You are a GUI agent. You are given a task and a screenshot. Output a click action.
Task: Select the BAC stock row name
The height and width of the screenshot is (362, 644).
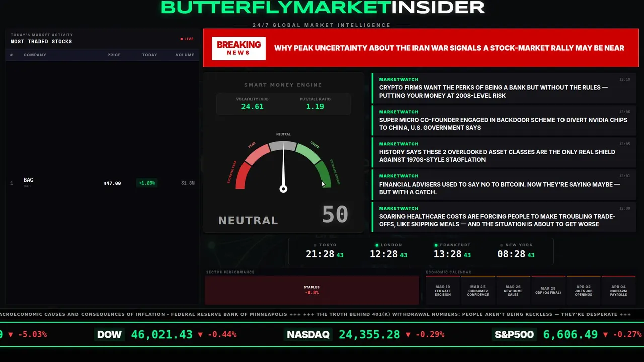tap(28, 180)
